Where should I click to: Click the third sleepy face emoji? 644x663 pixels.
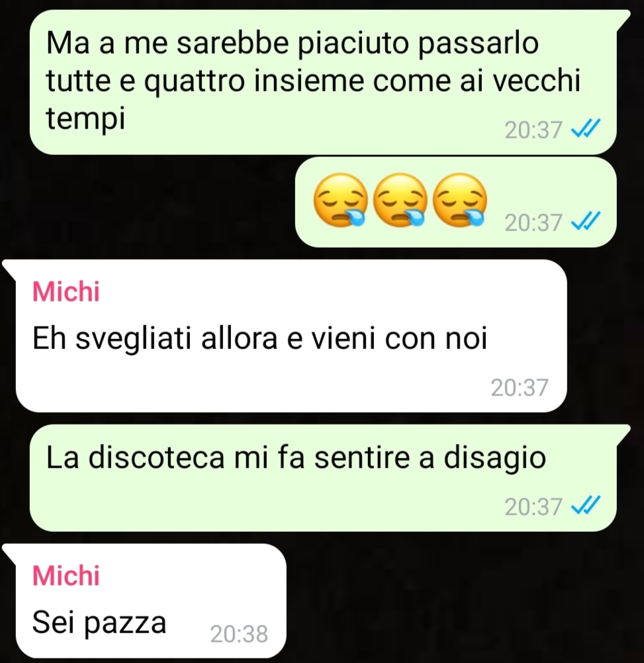tap(460, 201)
